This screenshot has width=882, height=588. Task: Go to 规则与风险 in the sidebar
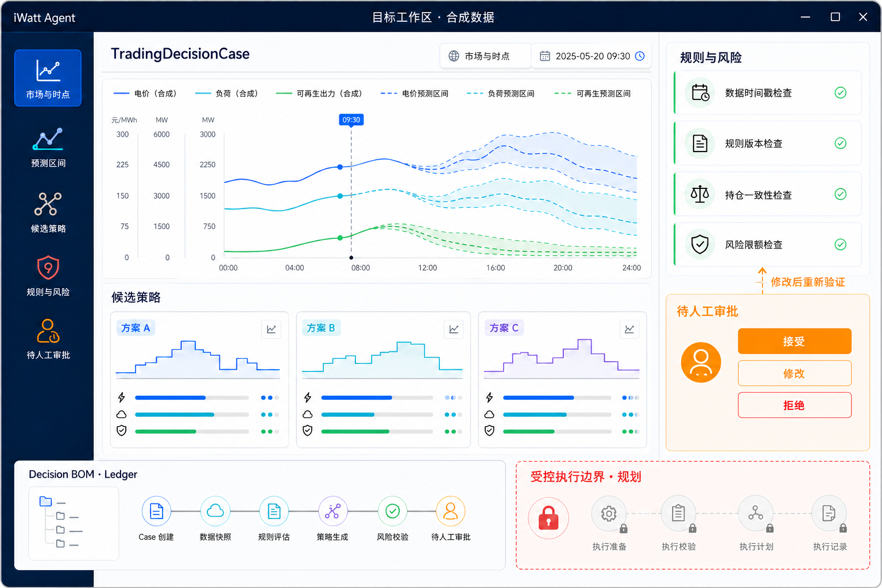(x=48, y=276)
